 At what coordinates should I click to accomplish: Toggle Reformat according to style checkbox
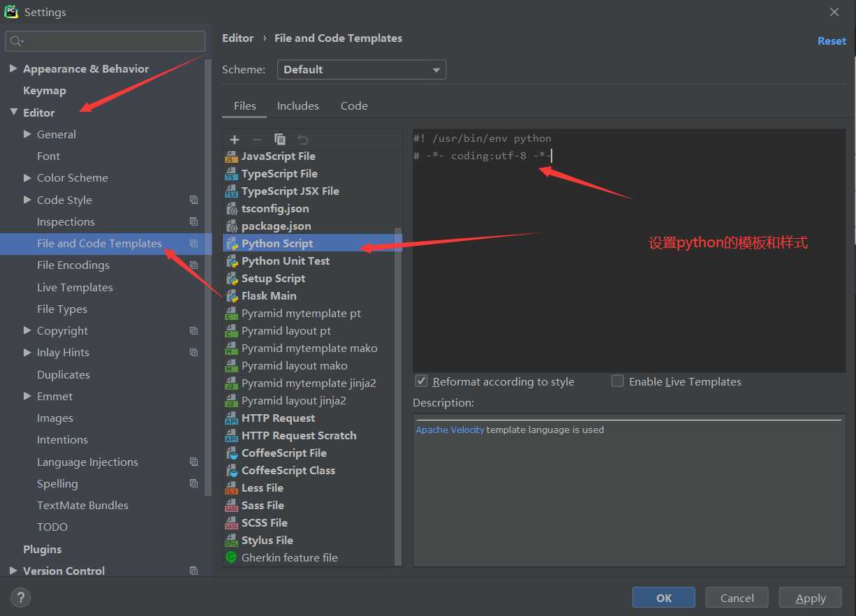pyautogui.click(x=421, y=381)
